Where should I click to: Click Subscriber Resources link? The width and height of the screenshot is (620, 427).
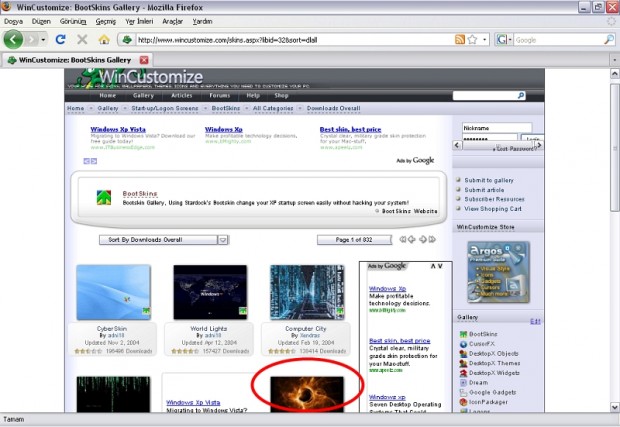click(x=494, y=199)
